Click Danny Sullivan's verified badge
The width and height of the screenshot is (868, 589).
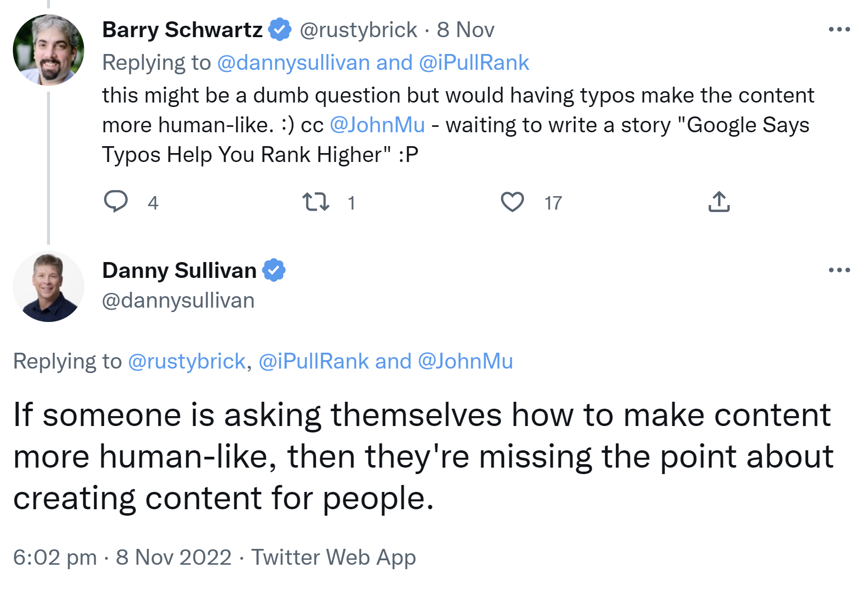tap(274, 270)
